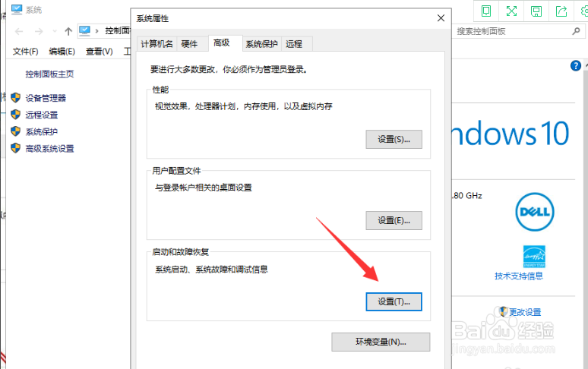This screenshot has width=588, height=369.
Task: Click shield icon beside 设备管理器
Action: (x=15, y=98)
